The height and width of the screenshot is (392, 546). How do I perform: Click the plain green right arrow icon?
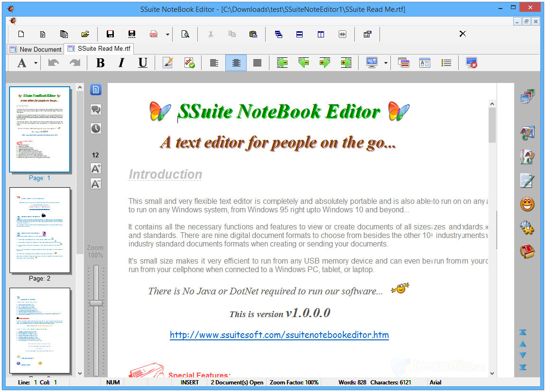[324, 63]
